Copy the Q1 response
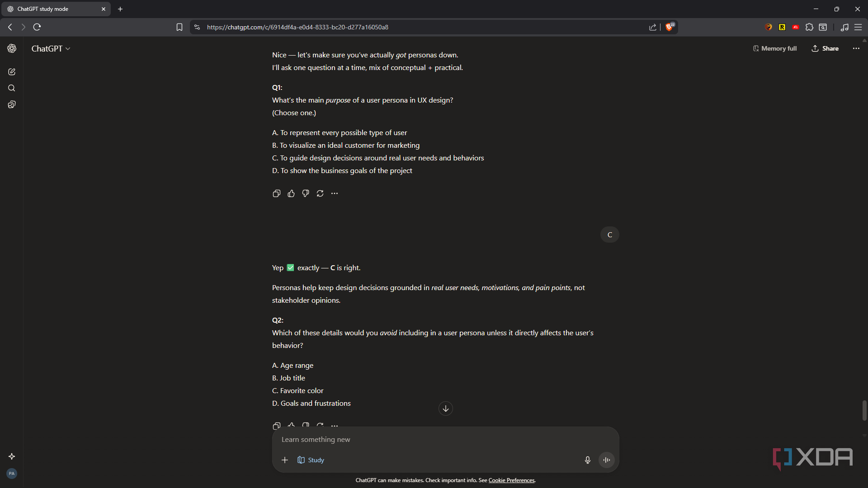Screen dimensions: 868x488 point(276,193)
